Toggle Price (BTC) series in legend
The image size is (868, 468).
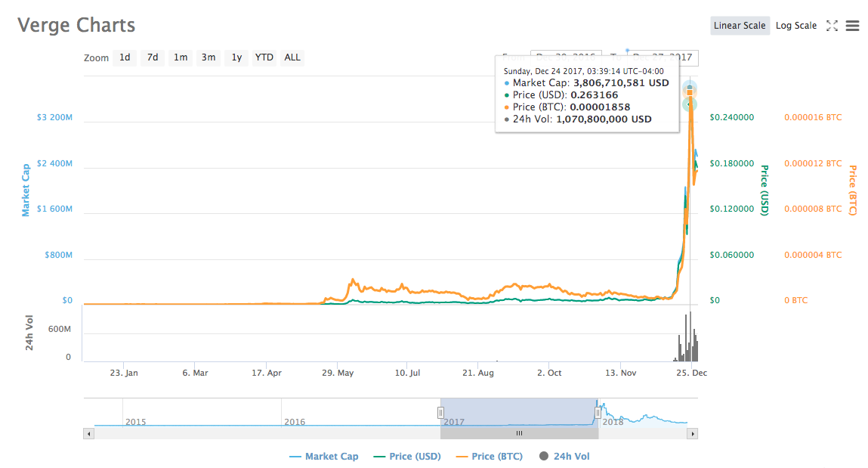pyautogui.click(x=490, y=457)
